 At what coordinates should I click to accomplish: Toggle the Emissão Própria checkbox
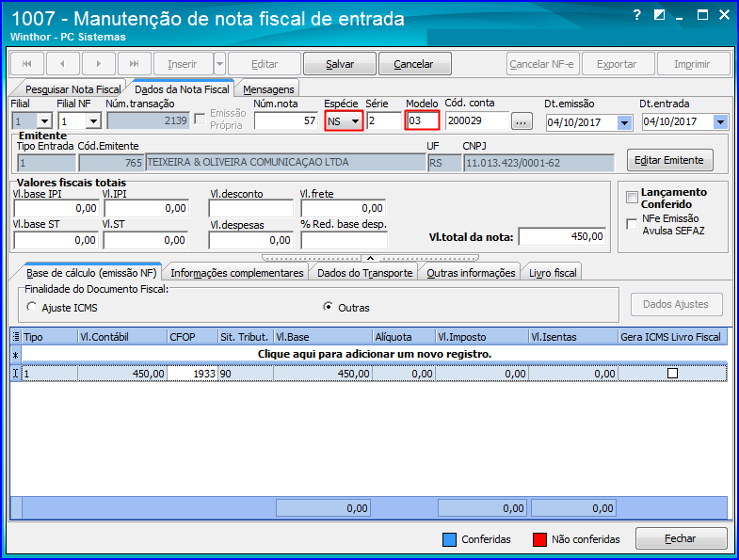(200, 120)
